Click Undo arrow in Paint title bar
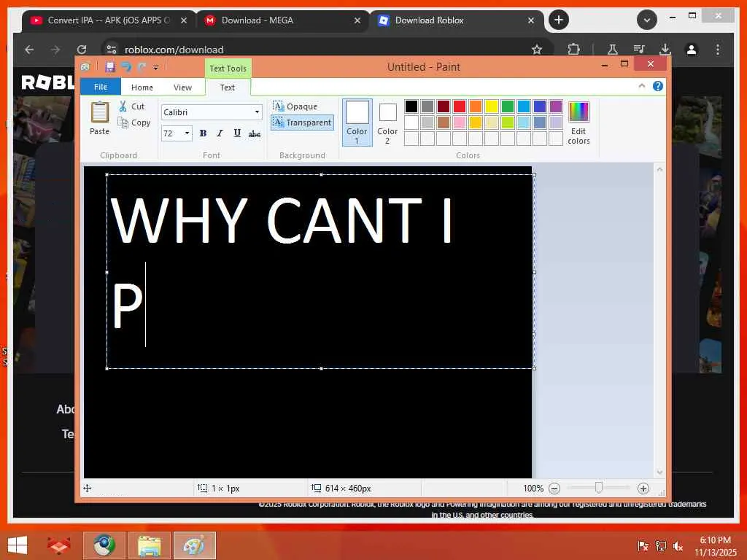 [126, 67]
